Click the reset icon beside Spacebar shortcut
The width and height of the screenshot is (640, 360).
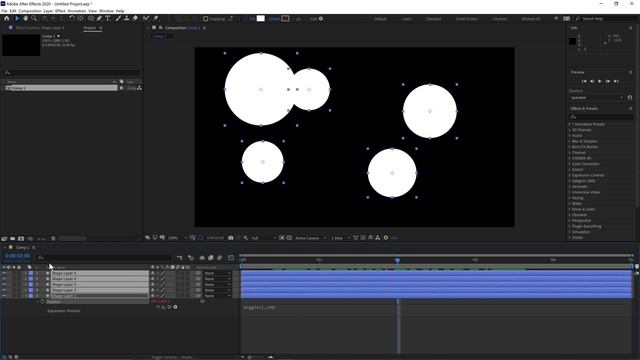[x=630, y=98]
